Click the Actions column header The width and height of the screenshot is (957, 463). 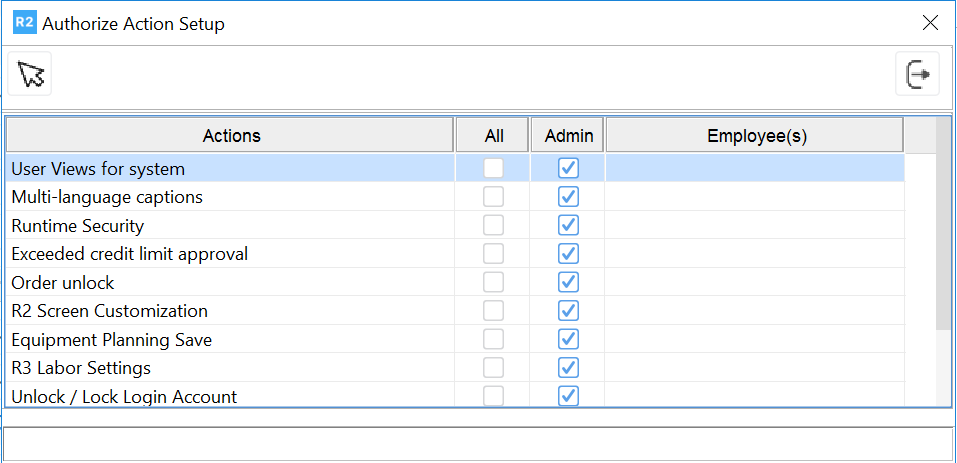click(x=231, y=136)
